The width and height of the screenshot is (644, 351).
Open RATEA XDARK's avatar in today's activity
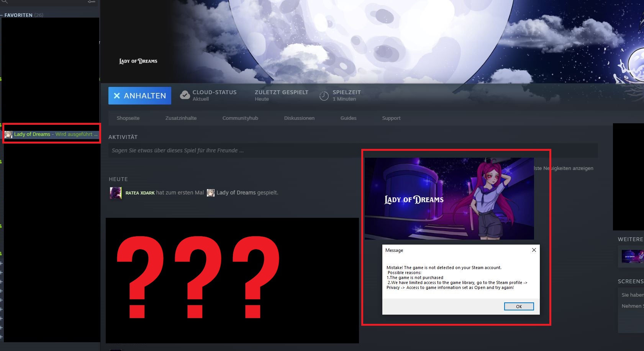116,193
